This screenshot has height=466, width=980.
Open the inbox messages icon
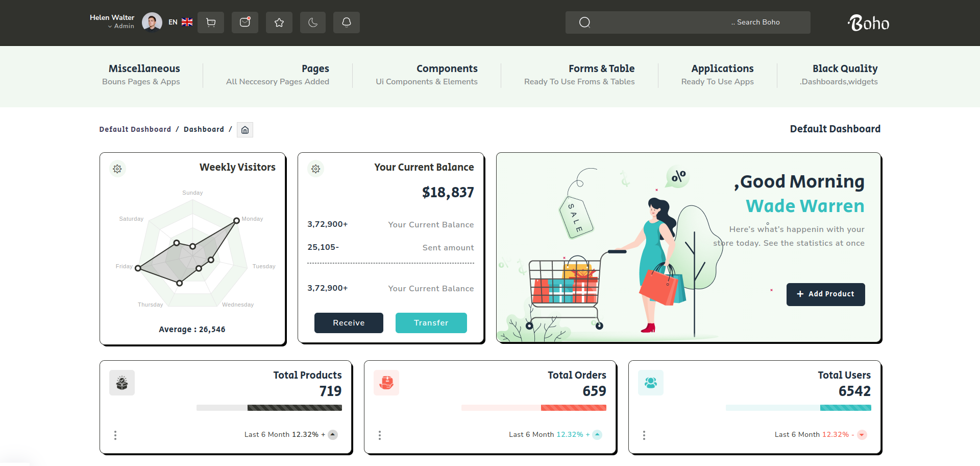(245, 22)
